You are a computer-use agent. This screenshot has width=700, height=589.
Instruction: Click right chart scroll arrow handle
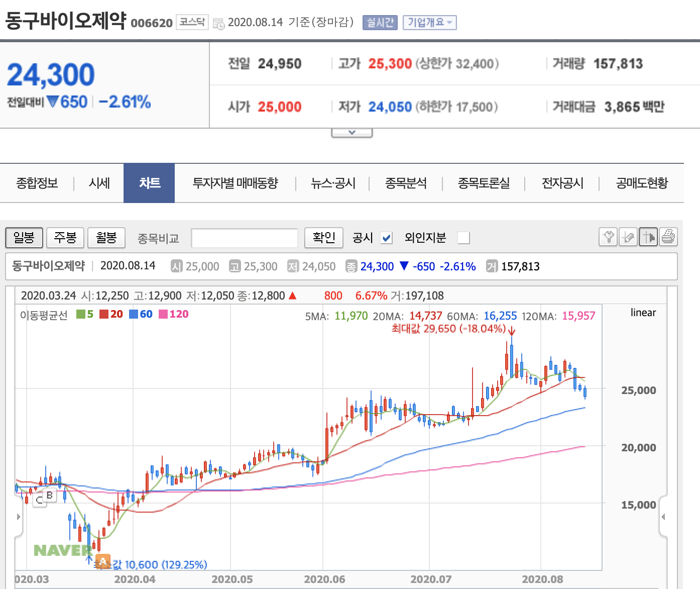tap(663, 517)
